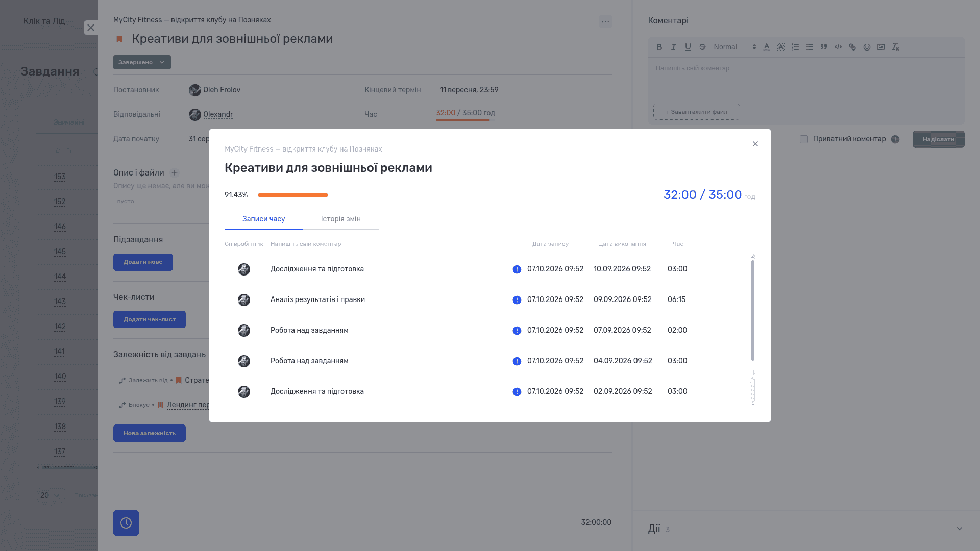The width and height of the screenshot is (980, 551).
Task: Click info icon on 10.09.2026 time record
Action: click(x=517, y=269)
